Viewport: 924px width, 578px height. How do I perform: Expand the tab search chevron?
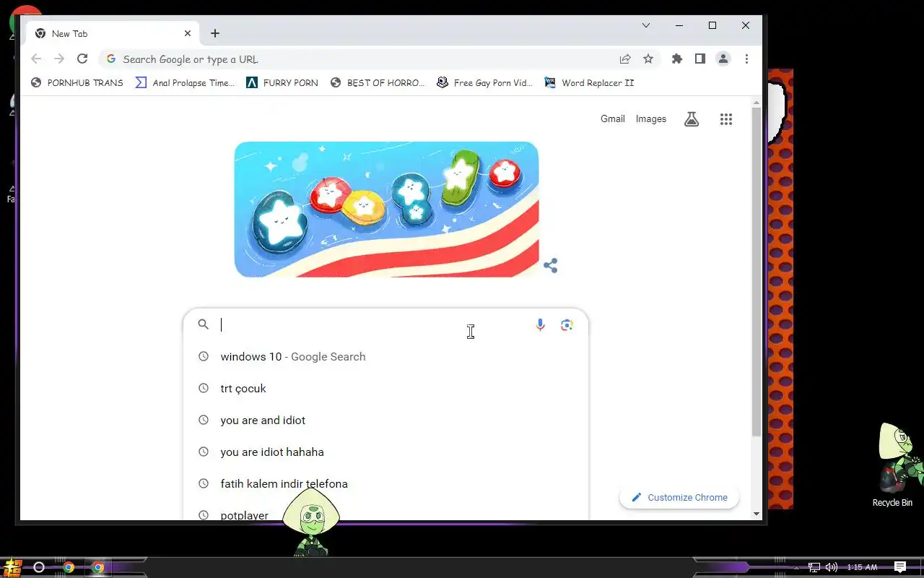[x=646, y=25]
